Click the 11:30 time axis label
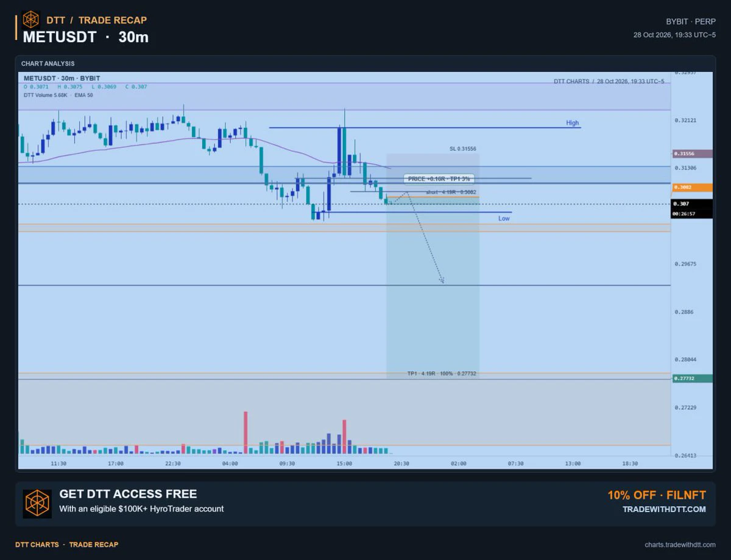This screenshot has height=560, width=731. (x=58, y=463)
